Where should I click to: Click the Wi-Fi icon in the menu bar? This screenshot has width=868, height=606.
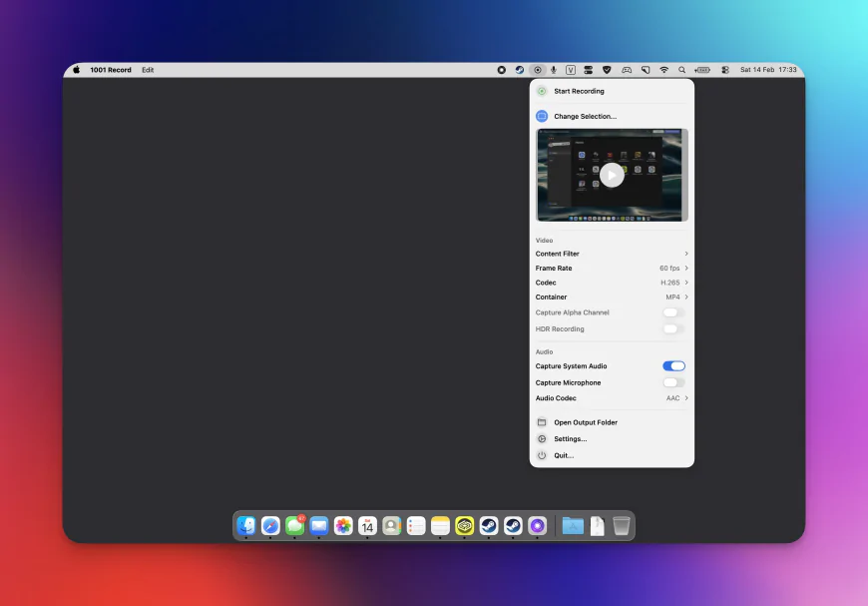point(664,70)
